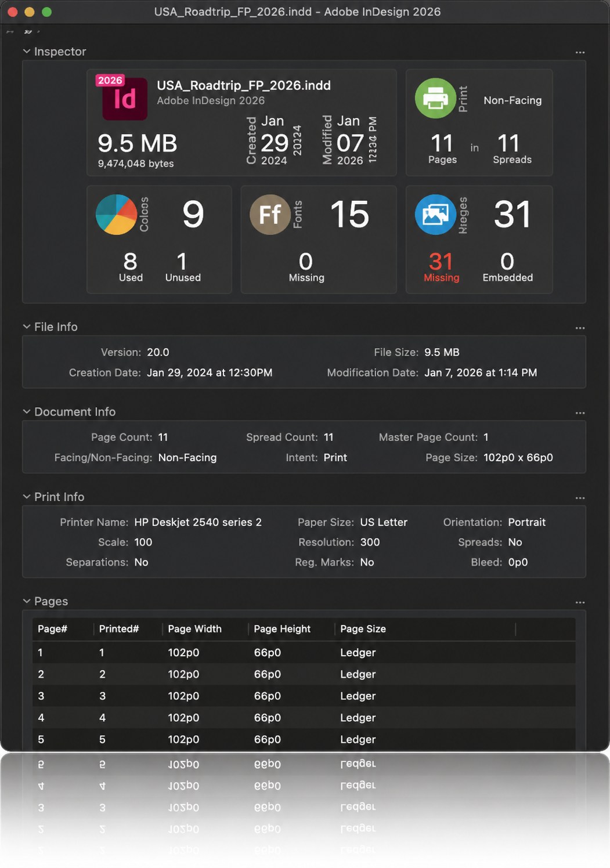The image size is (610, 868).
Task: Select page 5 row in Pages table
Action: 304,739
